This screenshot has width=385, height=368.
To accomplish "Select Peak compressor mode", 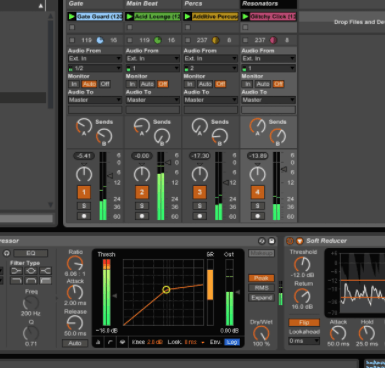I will pos(261,278).
